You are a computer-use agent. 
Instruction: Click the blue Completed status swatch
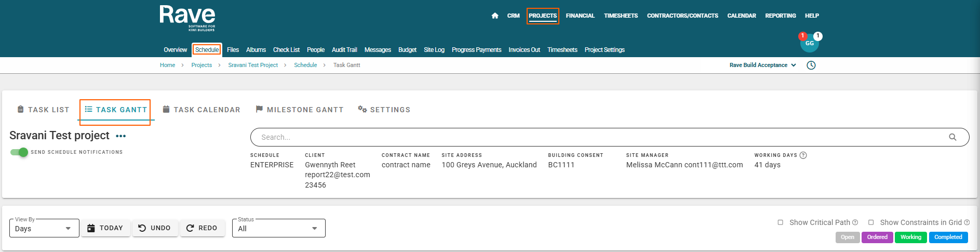pos(948,237)
